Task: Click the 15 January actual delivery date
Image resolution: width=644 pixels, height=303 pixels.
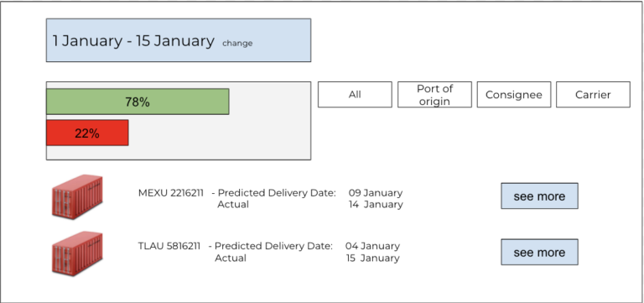Action: tap(372, 259)
